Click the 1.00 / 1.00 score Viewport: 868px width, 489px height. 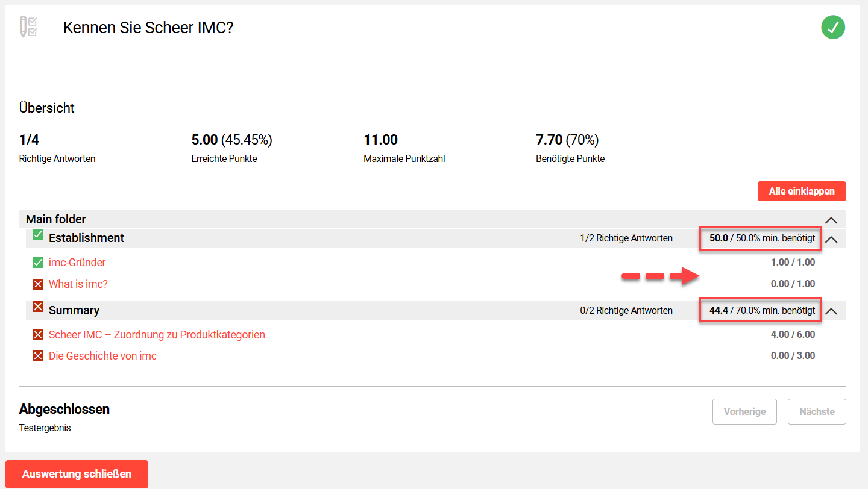pos(793,263)
